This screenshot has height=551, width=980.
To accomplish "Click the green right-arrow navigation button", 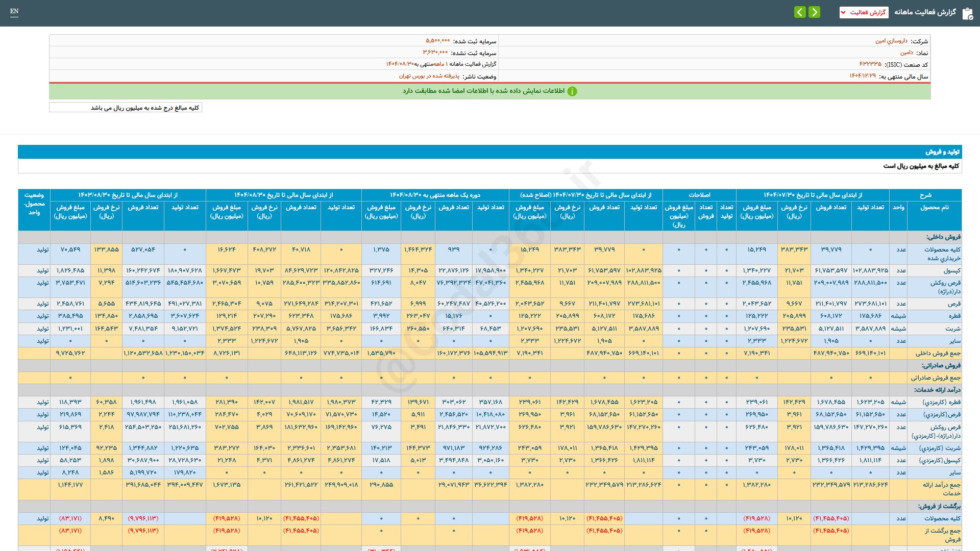I will pos(815,12).
